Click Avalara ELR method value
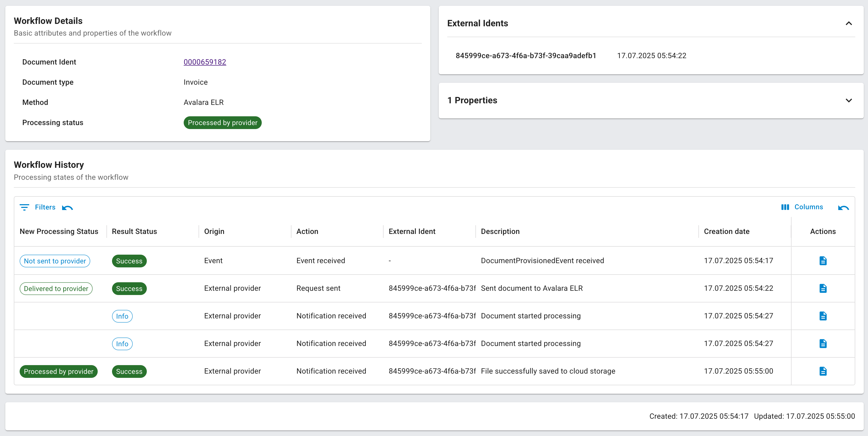 coord(204,102)
